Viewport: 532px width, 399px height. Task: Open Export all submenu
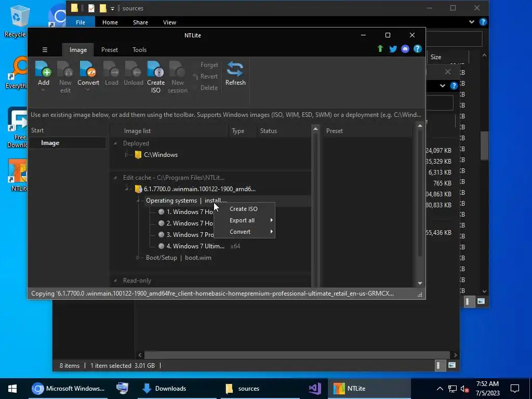244,220
